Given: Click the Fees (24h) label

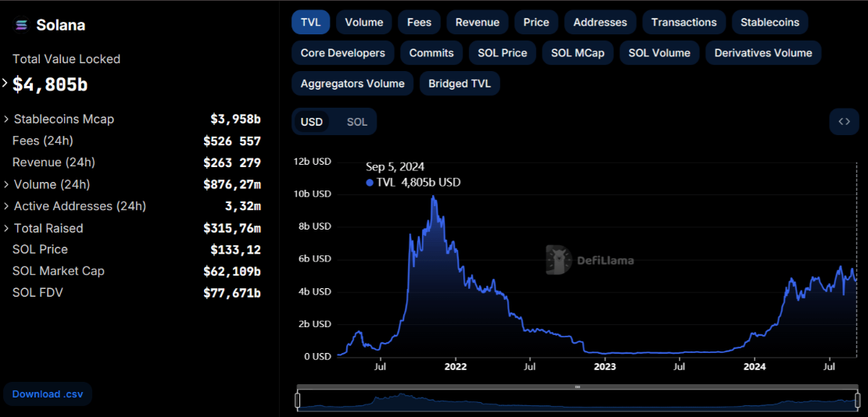Looking at the screenshot, I should coord(43,141).
